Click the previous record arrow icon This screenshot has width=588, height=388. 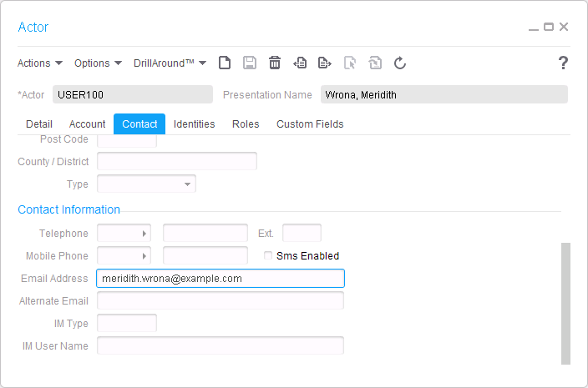(300, 63)
